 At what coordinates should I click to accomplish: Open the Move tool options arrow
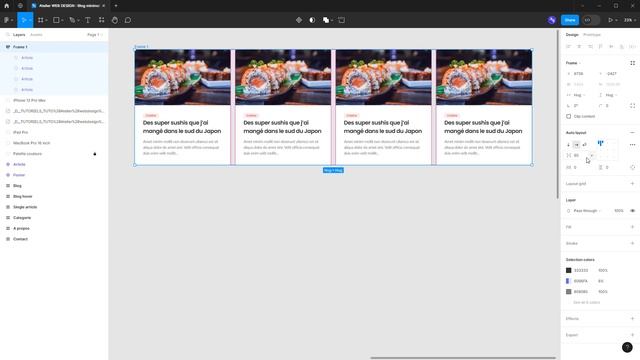point(30,20)
